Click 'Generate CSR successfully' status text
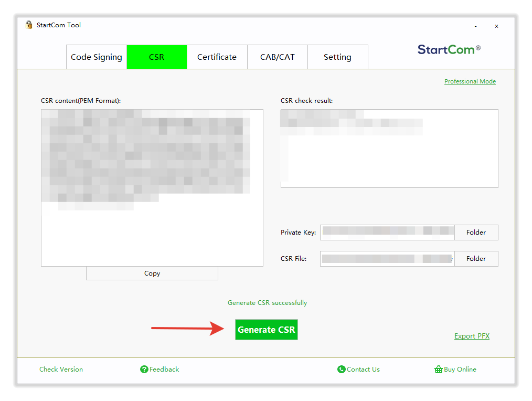Screen dimensions: 532x401 pos(268,302)
